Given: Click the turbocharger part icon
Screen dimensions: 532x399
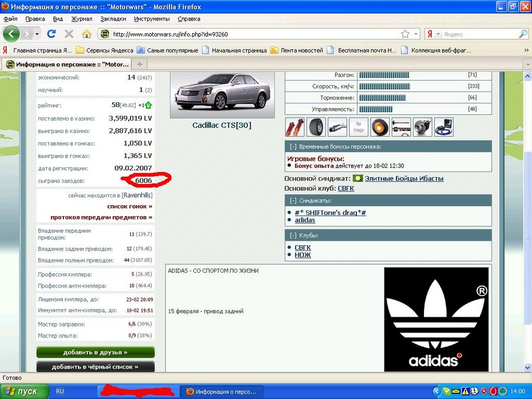Looking at the screenshot, I should (422, 127).
